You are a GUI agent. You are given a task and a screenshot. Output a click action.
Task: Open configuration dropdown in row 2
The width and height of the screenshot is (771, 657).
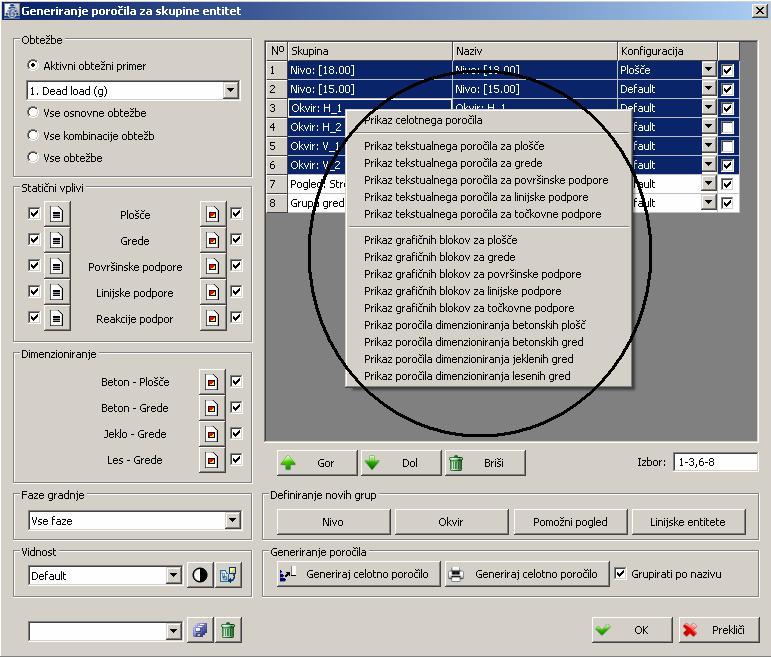(708, 89)
